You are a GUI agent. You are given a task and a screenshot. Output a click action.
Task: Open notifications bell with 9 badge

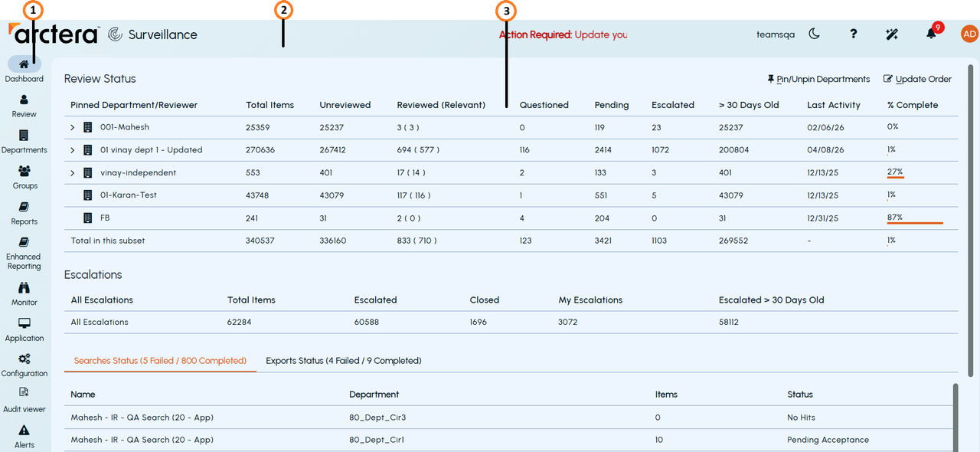click(932, 33)
